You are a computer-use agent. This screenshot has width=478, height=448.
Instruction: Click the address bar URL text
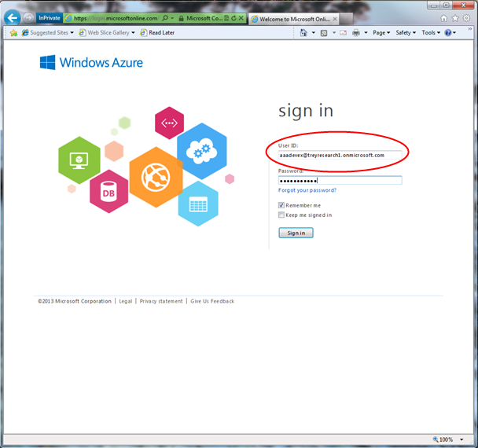116,18
